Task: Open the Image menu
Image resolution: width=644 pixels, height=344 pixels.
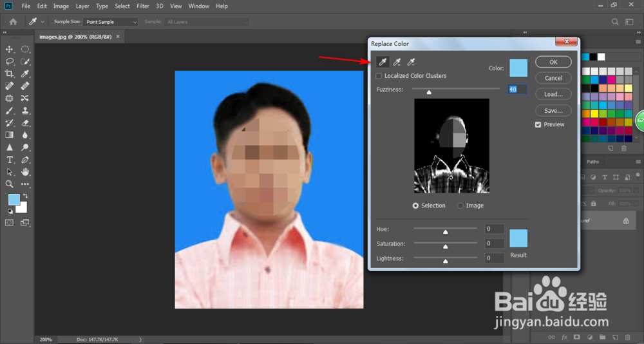Action: click(61, 6)
